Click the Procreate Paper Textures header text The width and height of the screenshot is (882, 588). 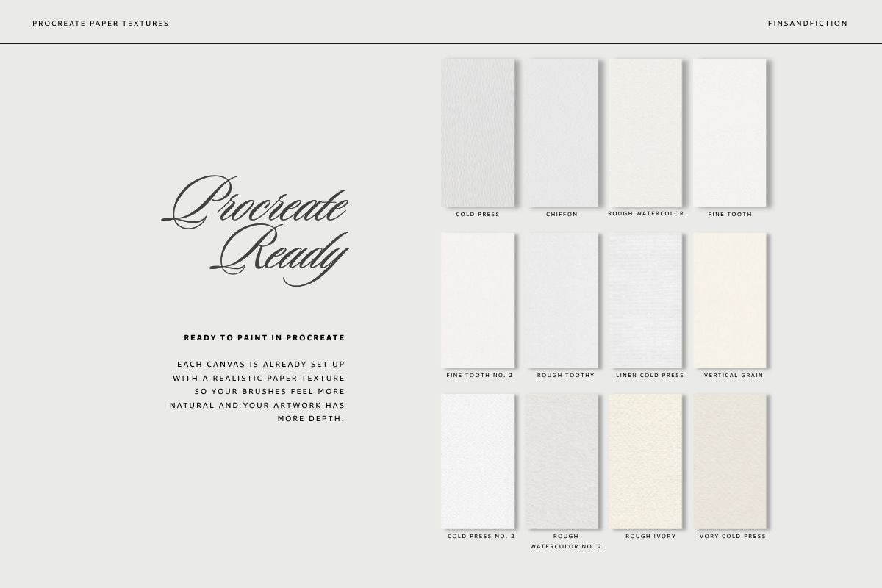click(101, 24)
